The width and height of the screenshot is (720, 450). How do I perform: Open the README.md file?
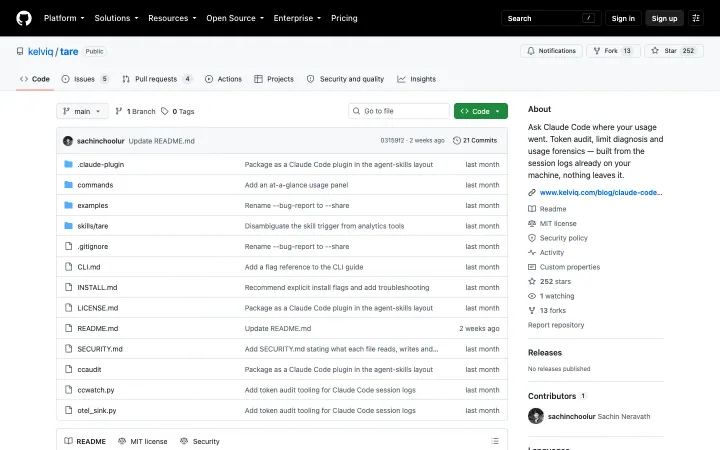click(98, 328)
